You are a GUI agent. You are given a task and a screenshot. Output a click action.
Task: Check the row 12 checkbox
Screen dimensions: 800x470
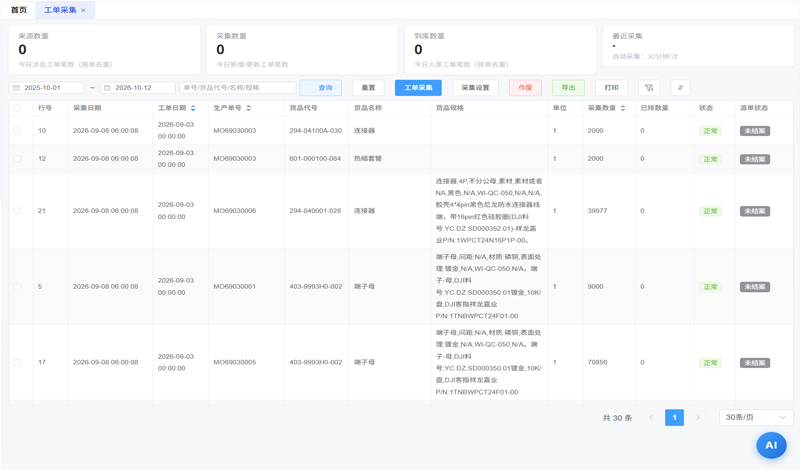(x=17, y=159)
